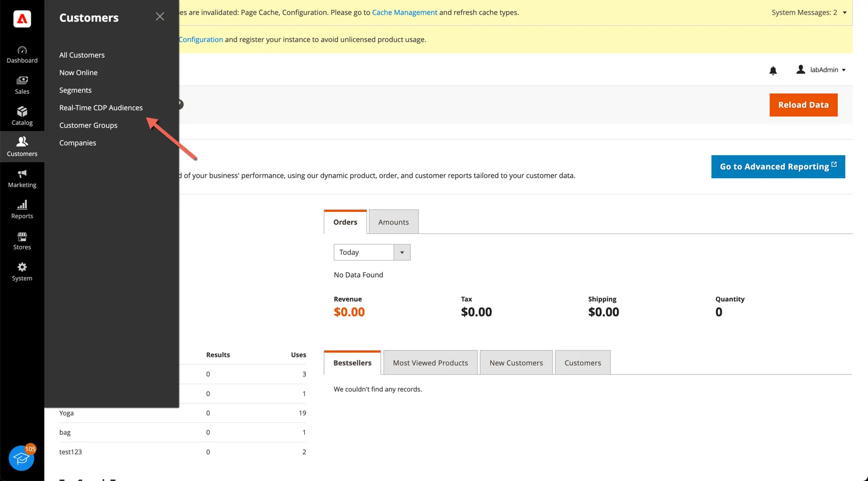
Task: Open the Sales sidebar menu
Action: [22, 85]
